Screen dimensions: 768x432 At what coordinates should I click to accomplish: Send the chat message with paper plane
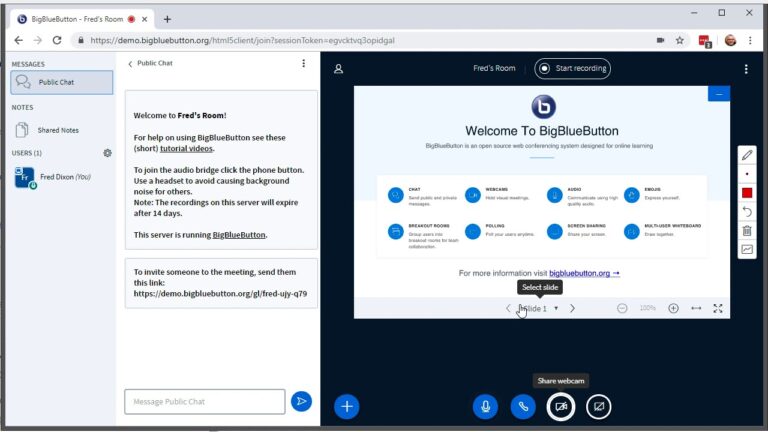coord(301,402)
